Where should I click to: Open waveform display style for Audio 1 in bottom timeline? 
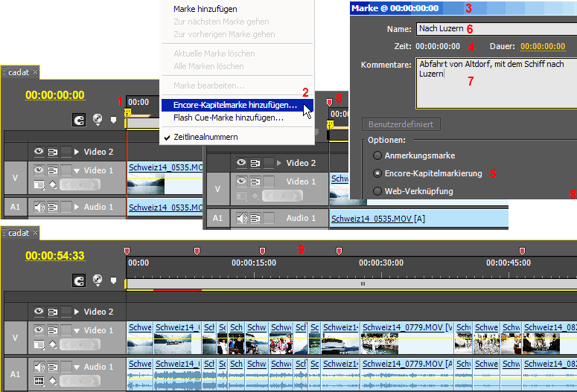coord(39,381)
